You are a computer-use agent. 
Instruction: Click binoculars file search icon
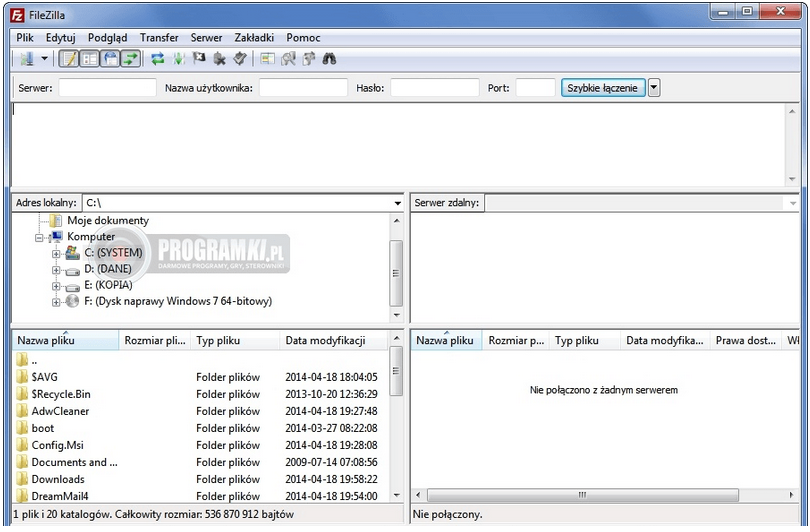pyautogui.click(x=329, y=59)
